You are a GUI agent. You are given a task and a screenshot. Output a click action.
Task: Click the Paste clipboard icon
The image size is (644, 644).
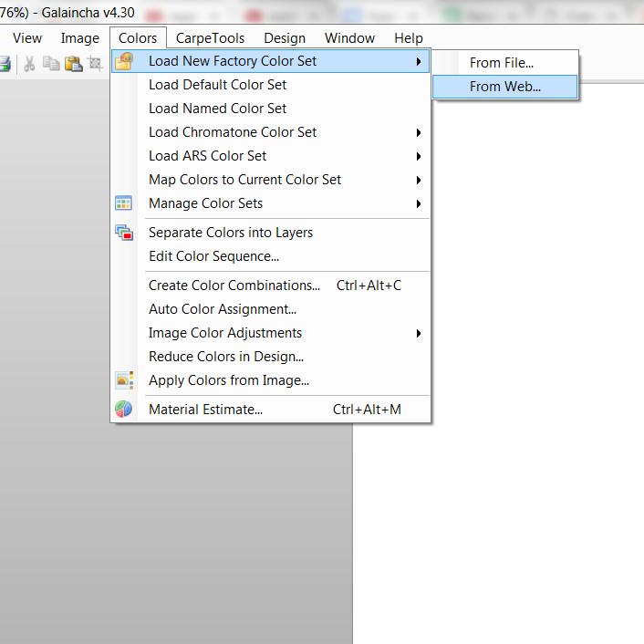click(x=73, y=64)
